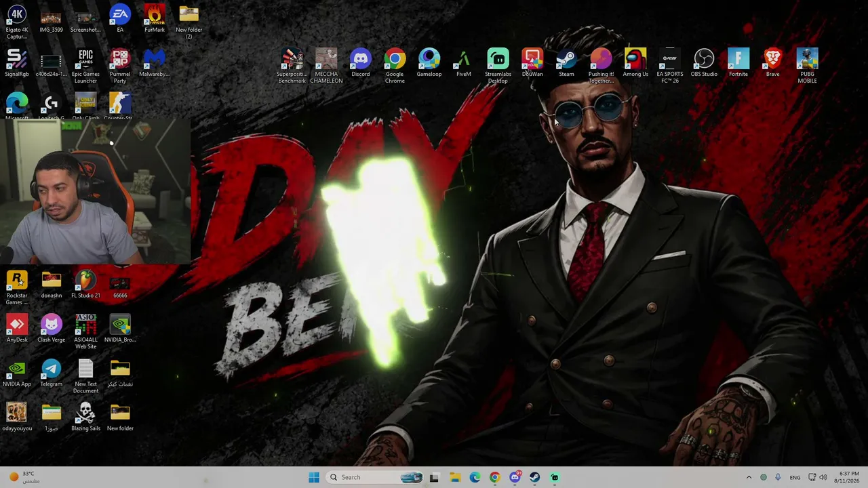This screenshot has width=868, height=488.
Task: Open the PUBG MOBILE shortcut
Action: pos(807,66)
